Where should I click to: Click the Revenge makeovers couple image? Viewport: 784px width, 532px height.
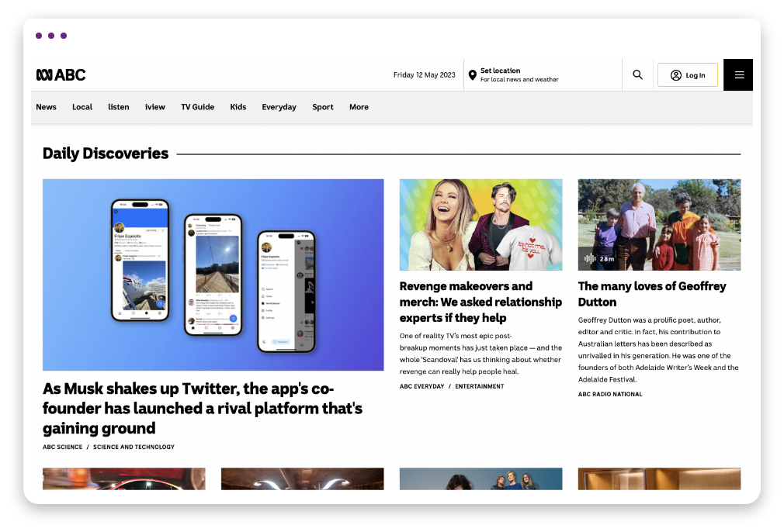coord(480,225)
